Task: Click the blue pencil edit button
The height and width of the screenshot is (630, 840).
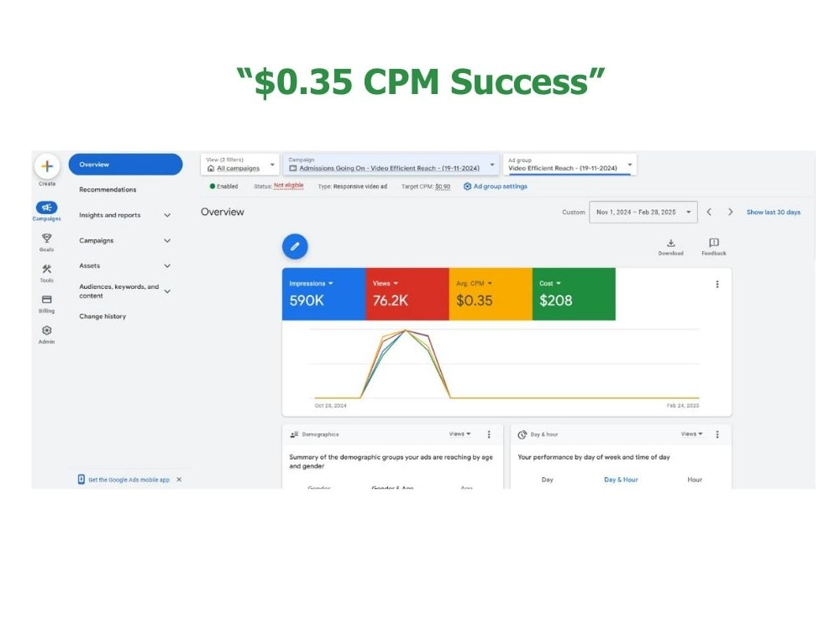Action: point(295,246)
